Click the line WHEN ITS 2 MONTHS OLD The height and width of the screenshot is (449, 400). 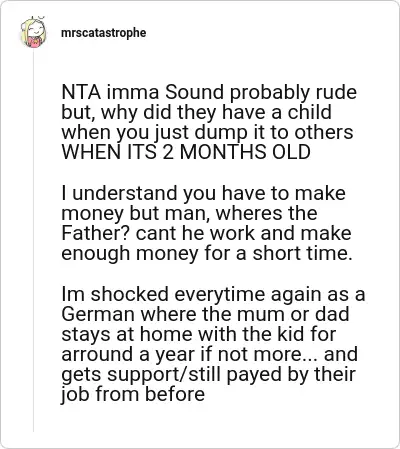click(186, 152)
